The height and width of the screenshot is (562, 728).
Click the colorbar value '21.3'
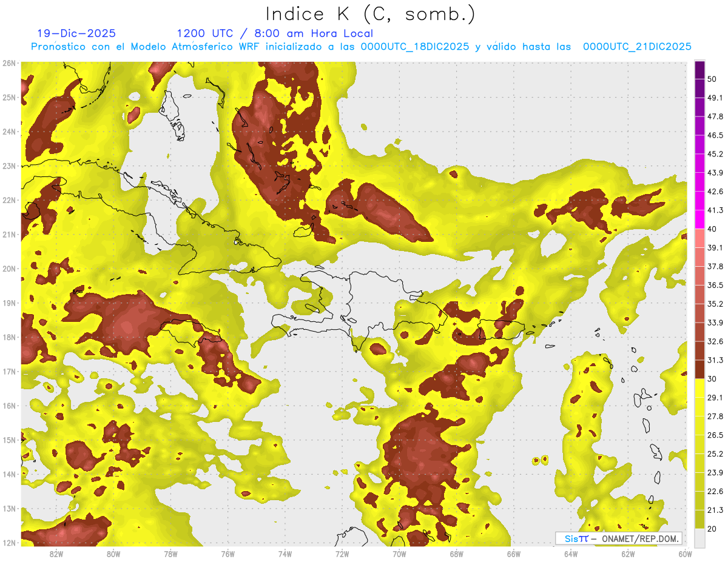pyautogui.click(x=715, y=510)
